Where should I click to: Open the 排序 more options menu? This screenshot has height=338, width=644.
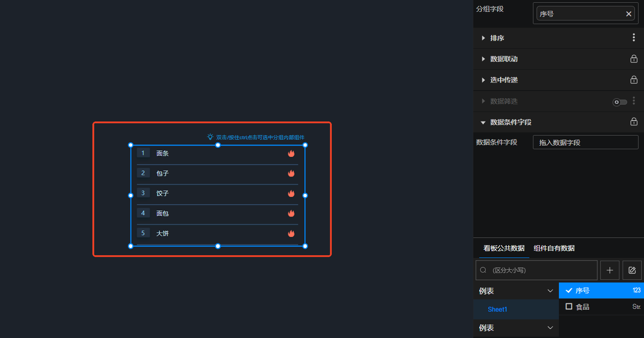click(x=634, y=38)
